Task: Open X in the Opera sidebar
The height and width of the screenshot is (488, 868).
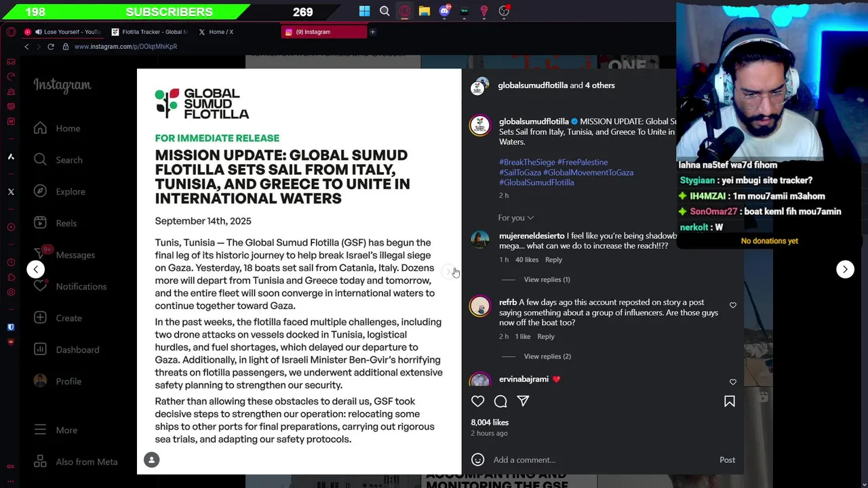Action: coord(11,192)
